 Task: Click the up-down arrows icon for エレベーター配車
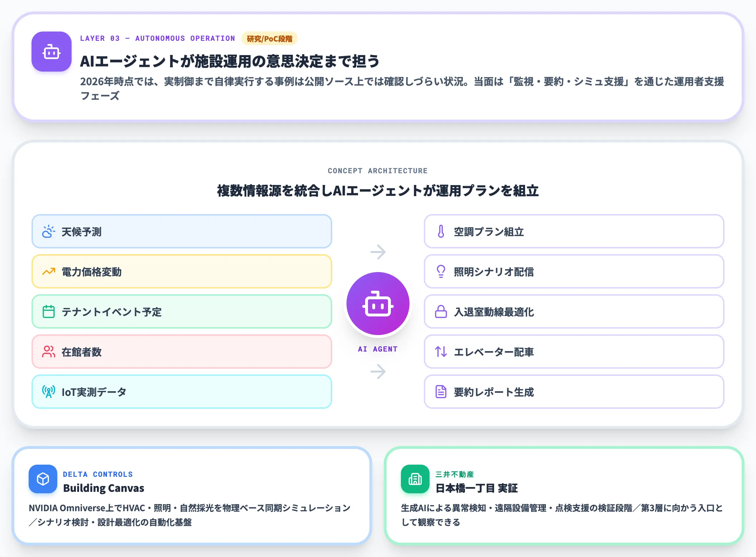441,352
